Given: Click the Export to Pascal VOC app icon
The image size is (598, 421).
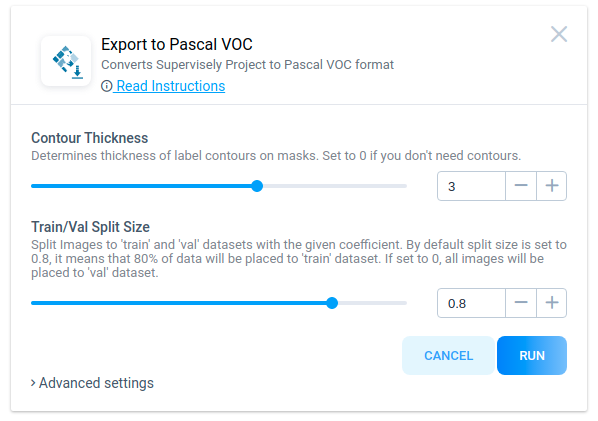Looking at the screenshot, I should [66, 61].
